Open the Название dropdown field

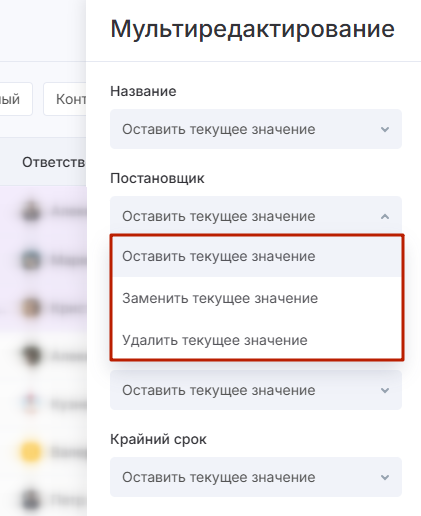[x=256, y=129]
